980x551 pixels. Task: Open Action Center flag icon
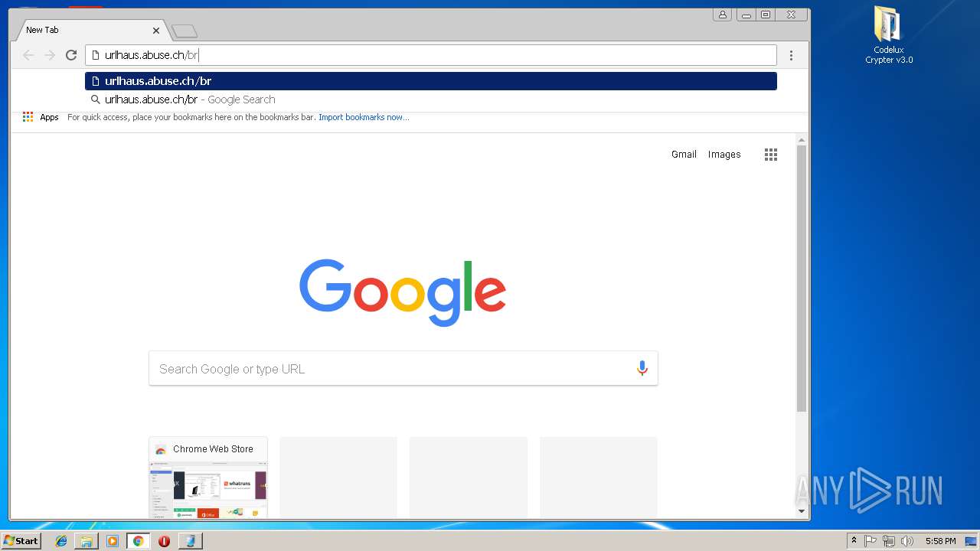871,541
